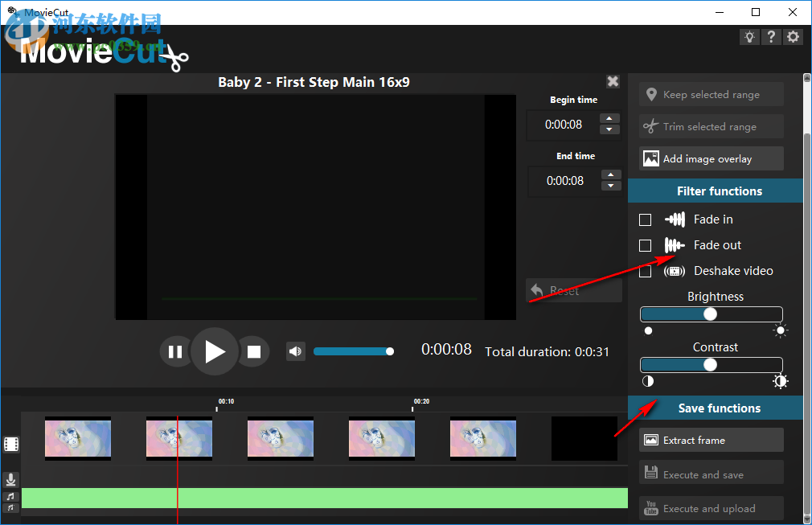
Task: Click the Extract frame picture icon
Action: 651,440
